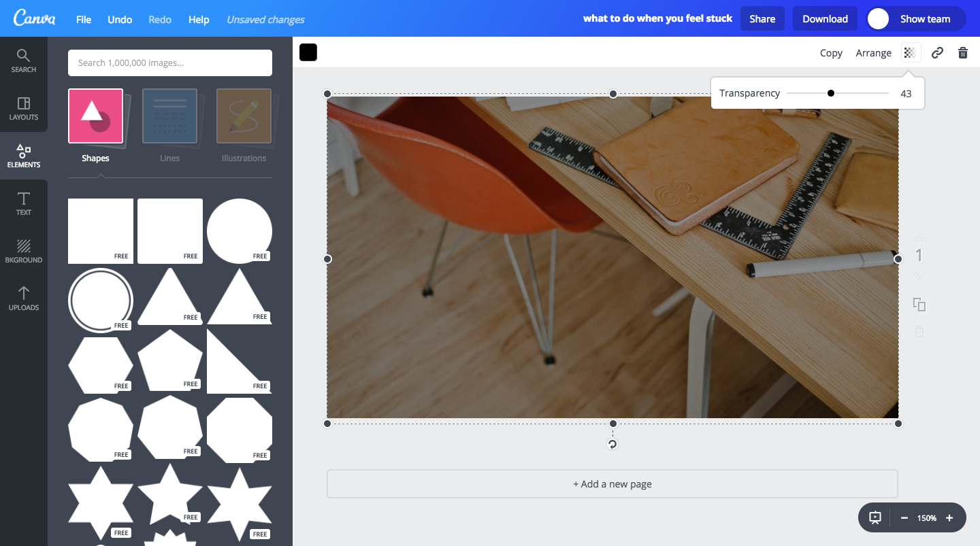
Task: Click Redo in the top bar
Action: click(x=160, y=19)
